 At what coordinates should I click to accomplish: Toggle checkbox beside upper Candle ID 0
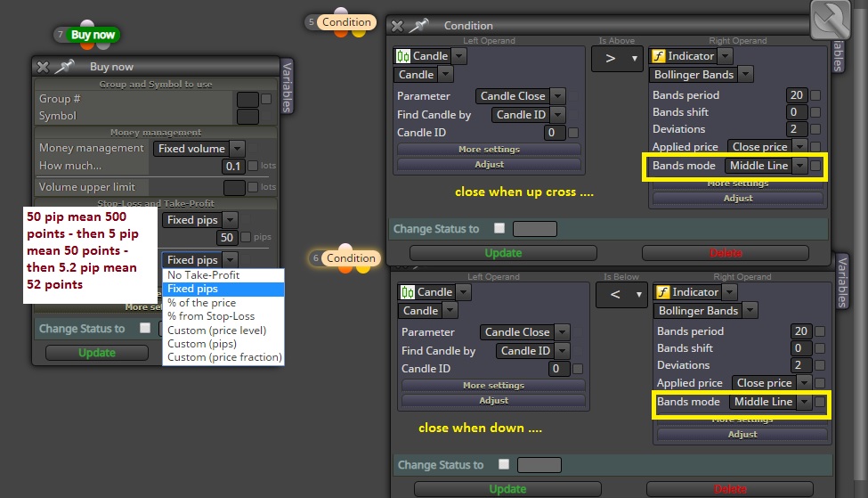tap(573, 133)
